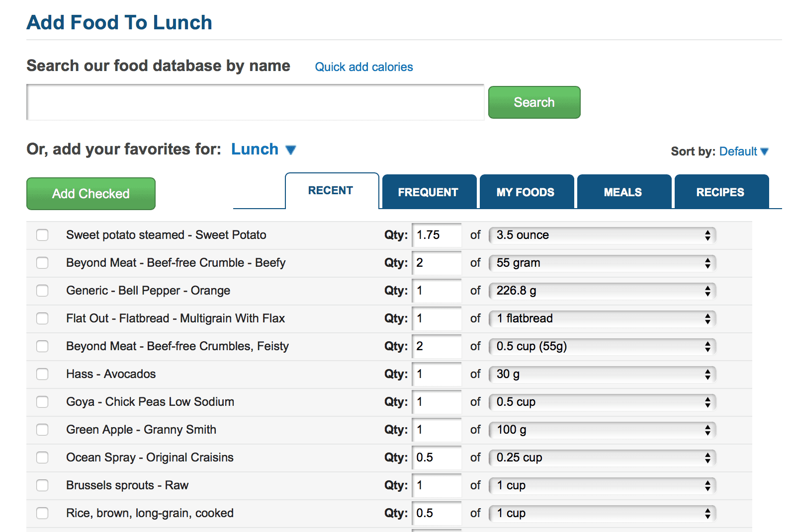Edit the Brussels sprouts quantity field
The image size is (794, 532).
pos(437,485)
